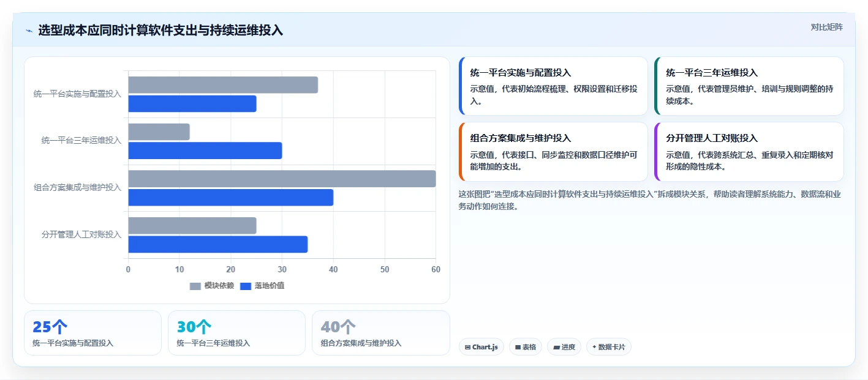
Task: Click the paragraph starting 这张图把
Action: [x=649, y=200]
